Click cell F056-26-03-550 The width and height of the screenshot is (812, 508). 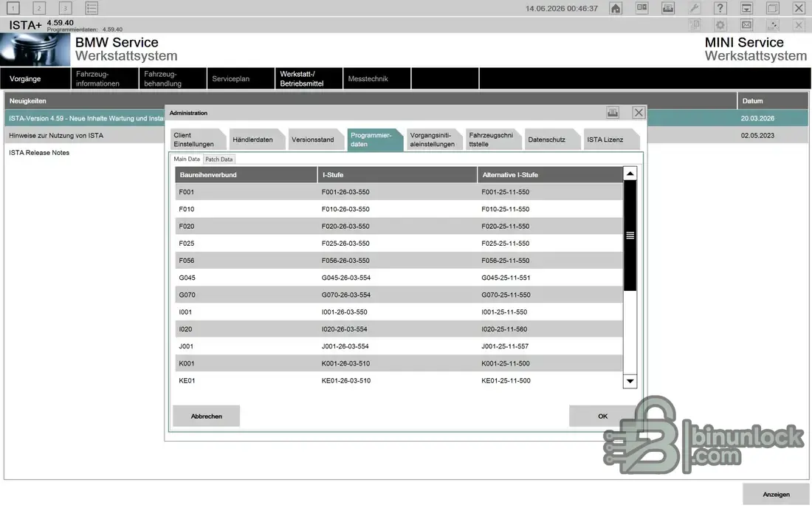[345, 260]
